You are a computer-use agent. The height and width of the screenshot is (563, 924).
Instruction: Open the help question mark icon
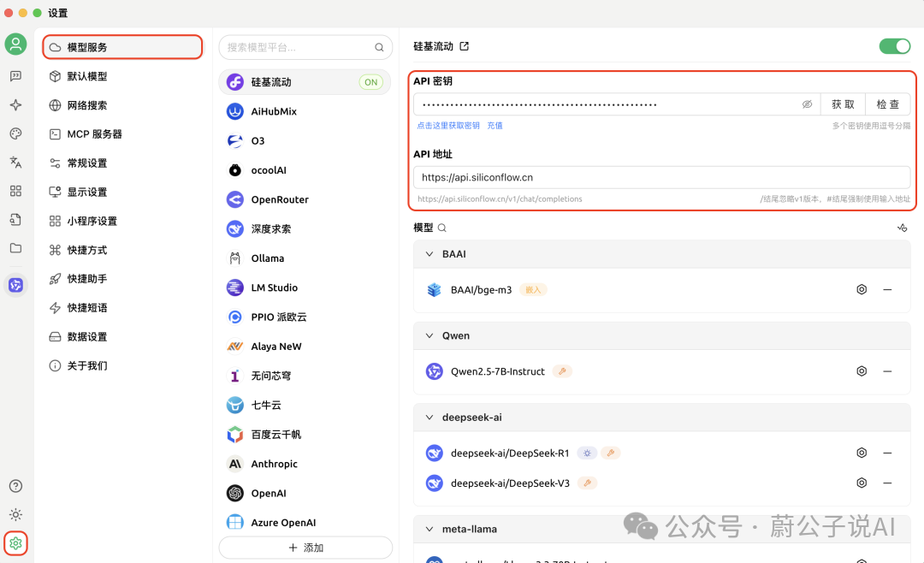tap(16, 486)
